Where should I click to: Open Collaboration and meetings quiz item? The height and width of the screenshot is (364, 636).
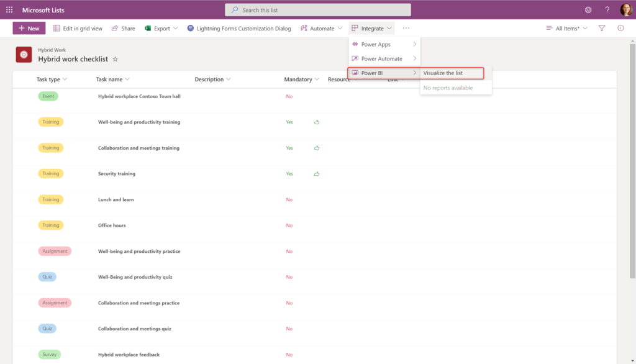pyautogui.click(x=135, y=329)
